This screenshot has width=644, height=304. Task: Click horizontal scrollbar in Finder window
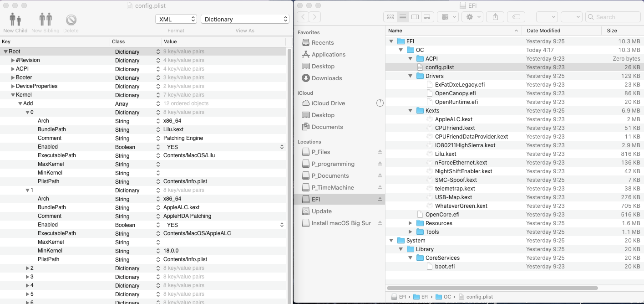pyautogui.click(x=492, y=288)
